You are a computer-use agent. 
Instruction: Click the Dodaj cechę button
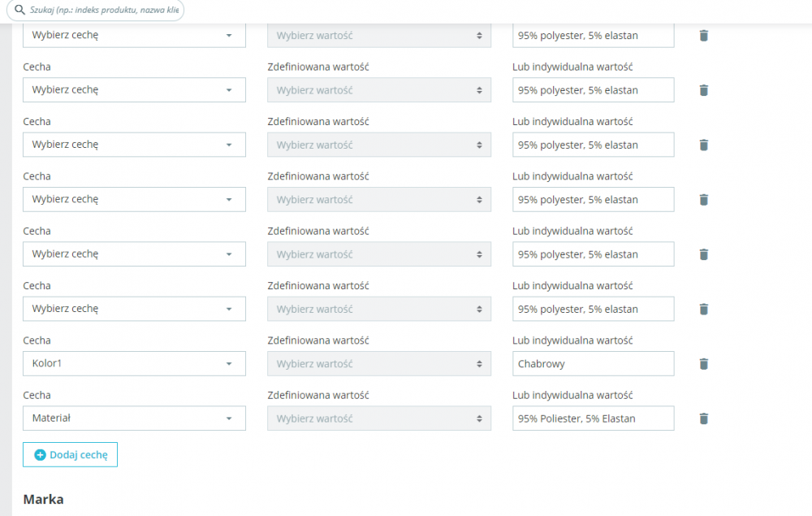[71, 455]
